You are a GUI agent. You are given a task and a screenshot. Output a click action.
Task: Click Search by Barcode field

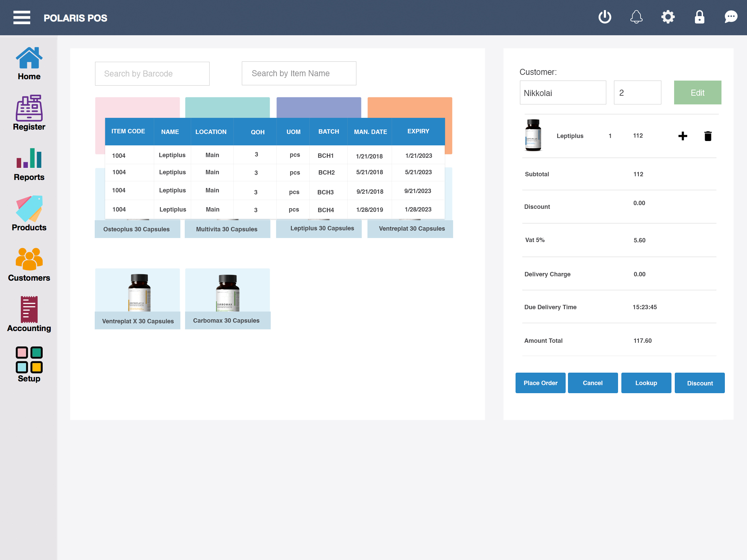coord(152,74)
